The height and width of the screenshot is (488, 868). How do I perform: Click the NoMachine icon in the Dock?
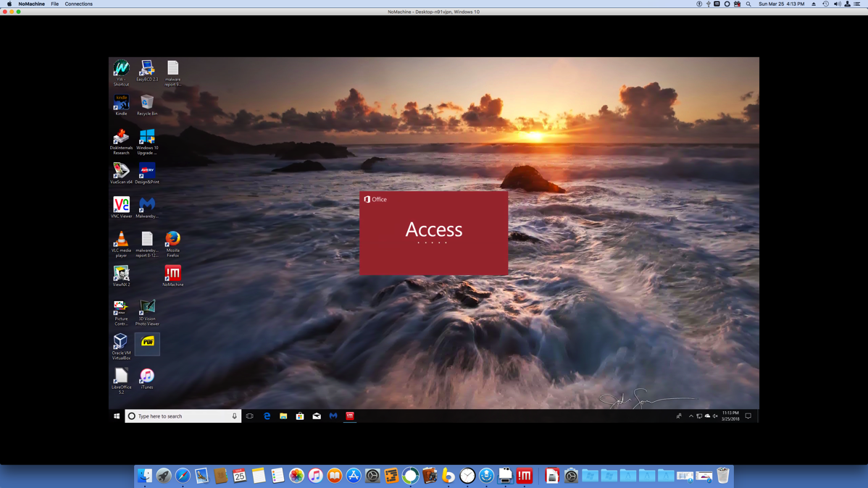pos(525,475)
